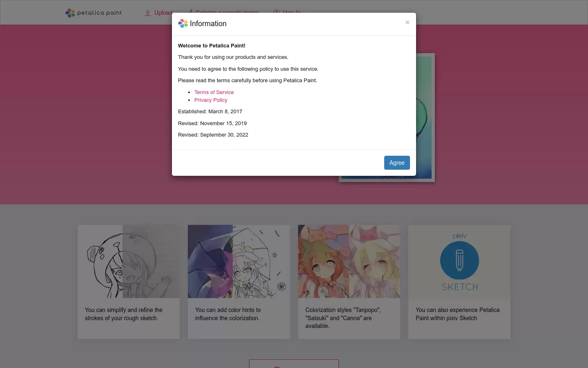Click the Petalica Paint flower logo in dialog header
Image resolution: width=588 pixels, height=368 pixels.
pos(183,24)
